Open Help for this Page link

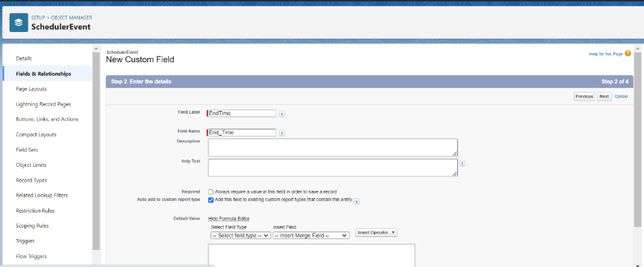click(606, 54)
